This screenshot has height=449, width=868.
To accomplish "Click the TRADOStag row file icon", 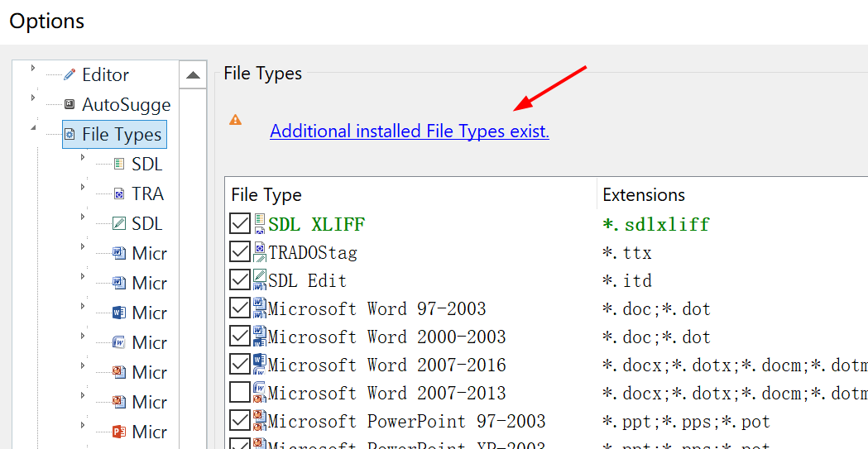I will (260, 252).
